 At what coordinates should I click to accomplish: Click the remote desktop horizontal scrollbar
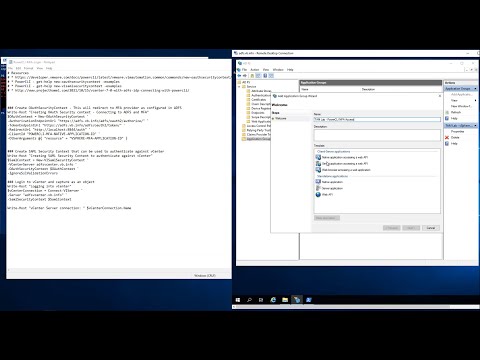click(342, 307)
